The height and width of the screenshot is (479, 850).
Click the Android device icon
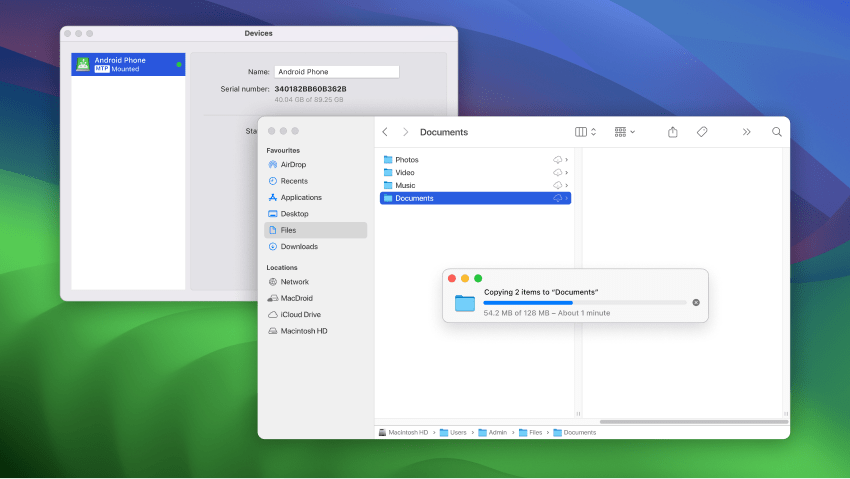pyautogui.click(x=83, y=64)
